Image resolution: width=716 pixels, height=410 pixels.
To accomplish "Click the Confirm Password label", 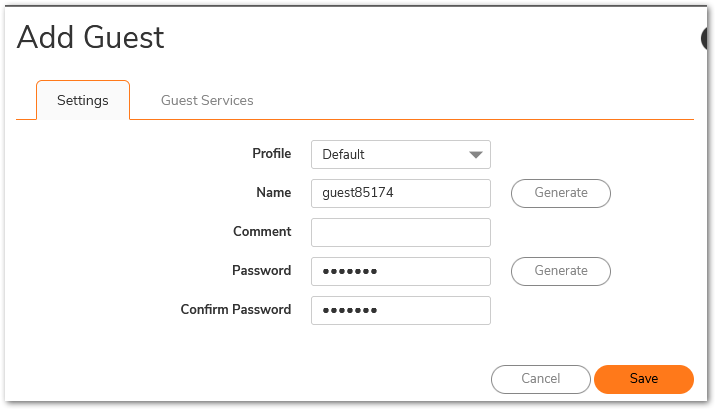I will click(x=236, y=309).
